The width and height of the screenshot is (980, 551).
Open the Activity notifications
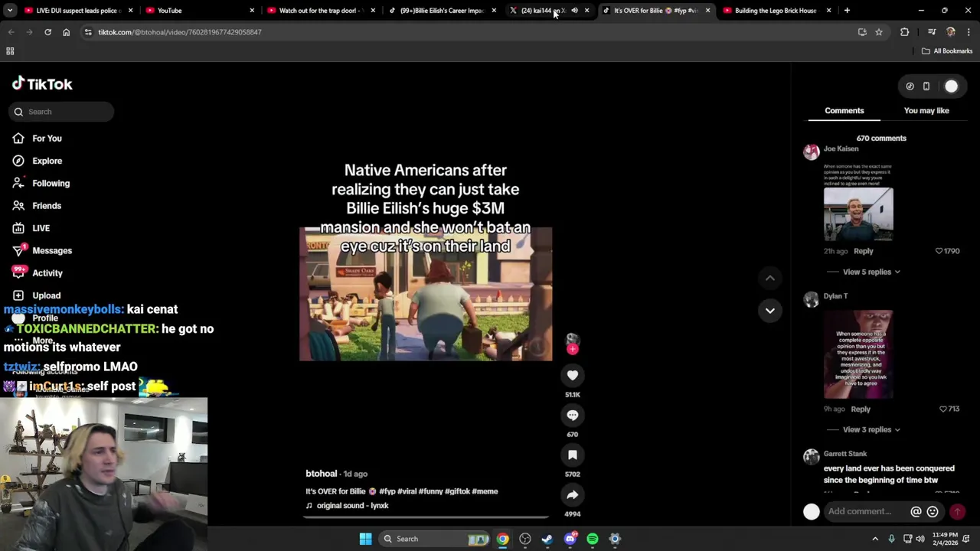pyautogui.click(x=47, y=273)
